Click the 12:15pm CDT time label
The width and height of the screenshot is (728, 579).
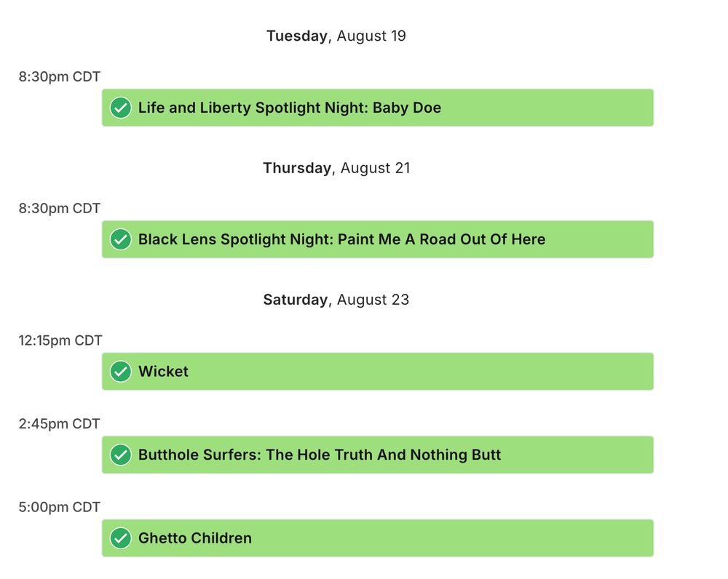click(x=60, y=340)
